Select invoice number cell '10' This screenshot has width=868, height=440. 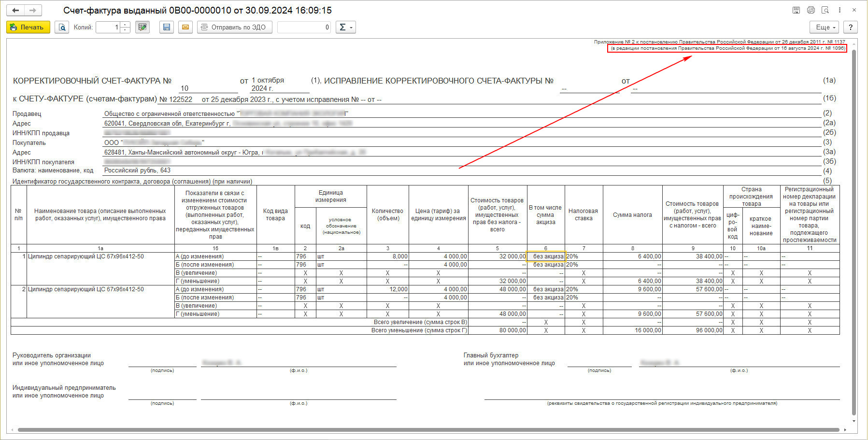(x=208, y=88)
